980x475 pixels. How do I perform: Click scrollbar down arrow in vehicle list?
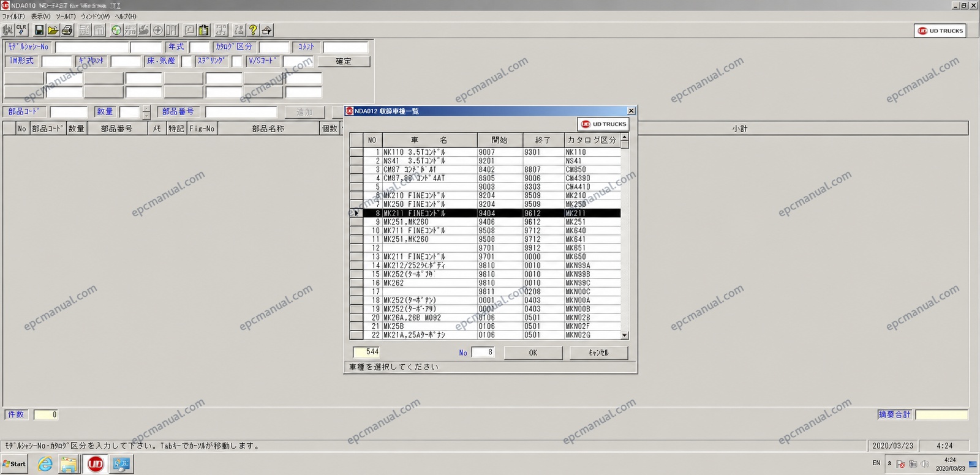(625, 335)
